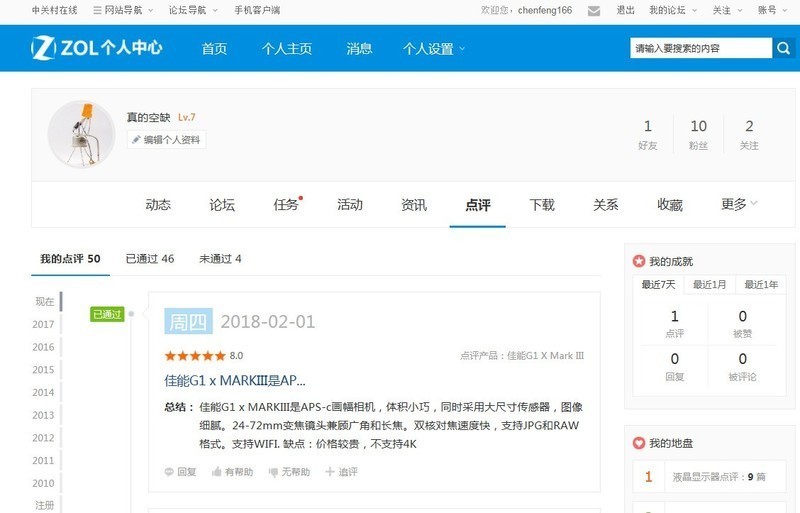
Task: Select 最近7天 achievements tab
Action: (x=658, y=284)
